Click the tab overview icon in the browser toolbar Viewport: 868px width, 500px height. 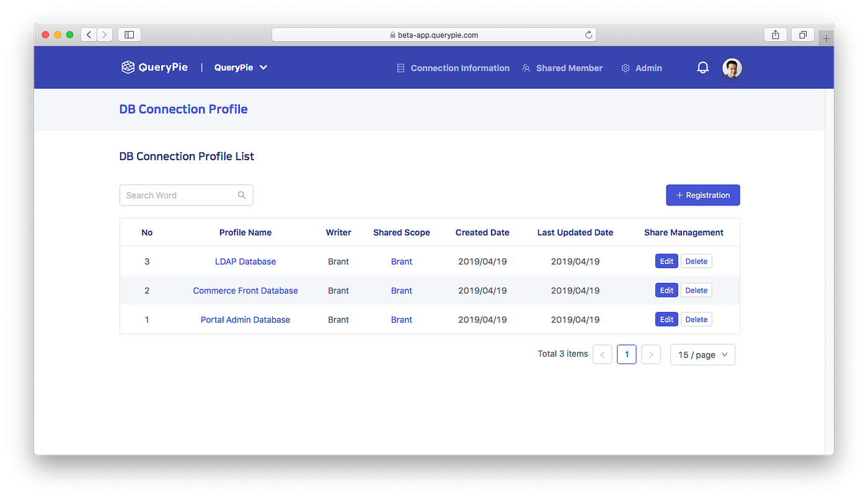[803, 34]
